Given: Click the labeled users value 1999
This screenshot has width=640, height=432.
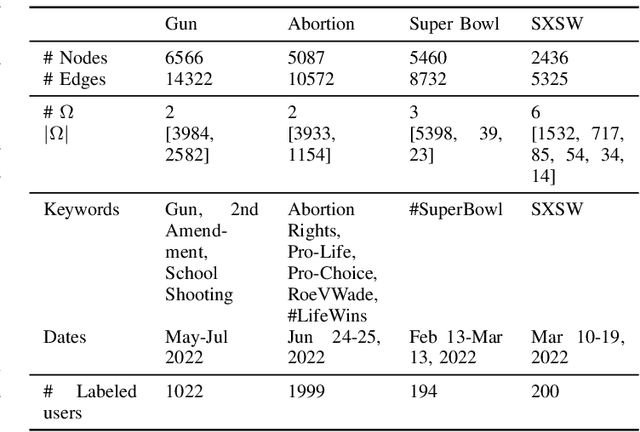Looking at the screenshot, I should point(307,391).
